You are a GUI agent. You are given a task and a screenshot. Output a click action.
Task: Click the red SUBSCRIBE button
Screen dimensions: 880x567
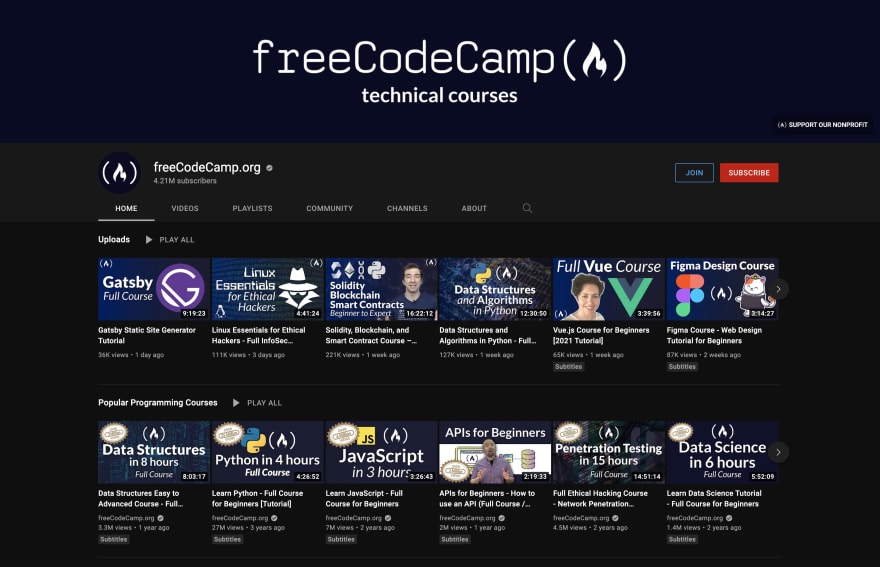click(x=749, y=172)
